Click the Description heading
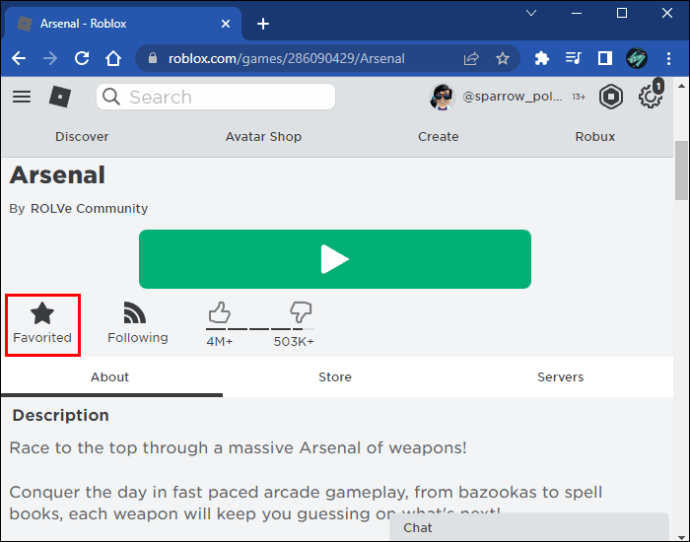Image resolution: width=690 pixels, height=542 pixels. (61, 415)
